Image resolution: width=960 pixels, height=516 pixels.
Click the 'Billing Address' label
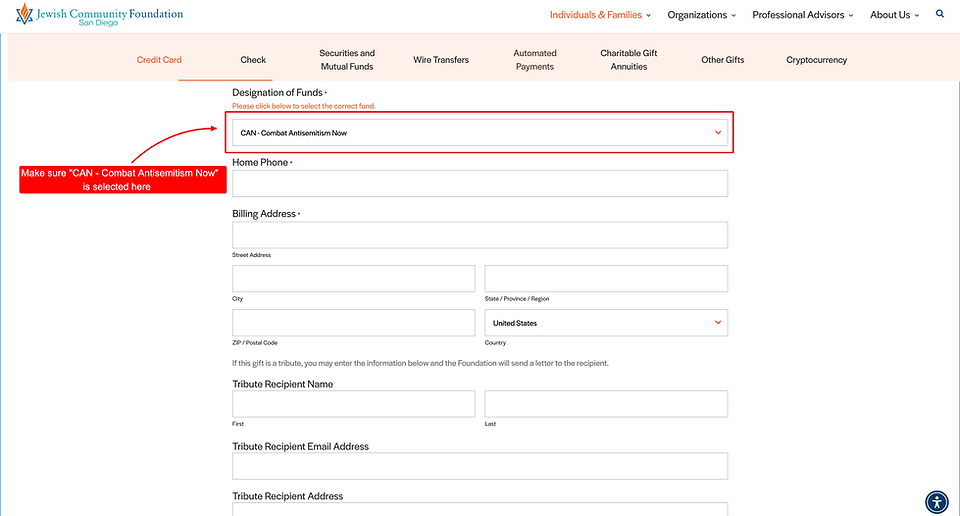(264, 214)
